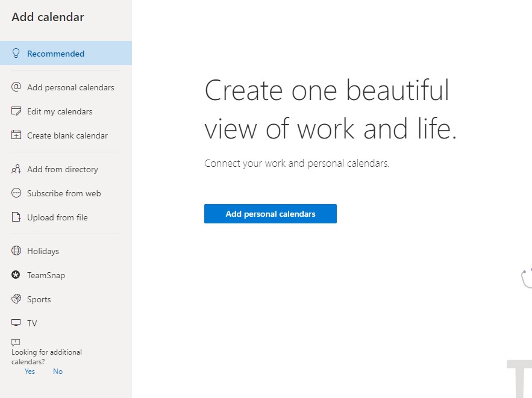Click the pencil icon beside Edit my calendars

pos(16,111)
